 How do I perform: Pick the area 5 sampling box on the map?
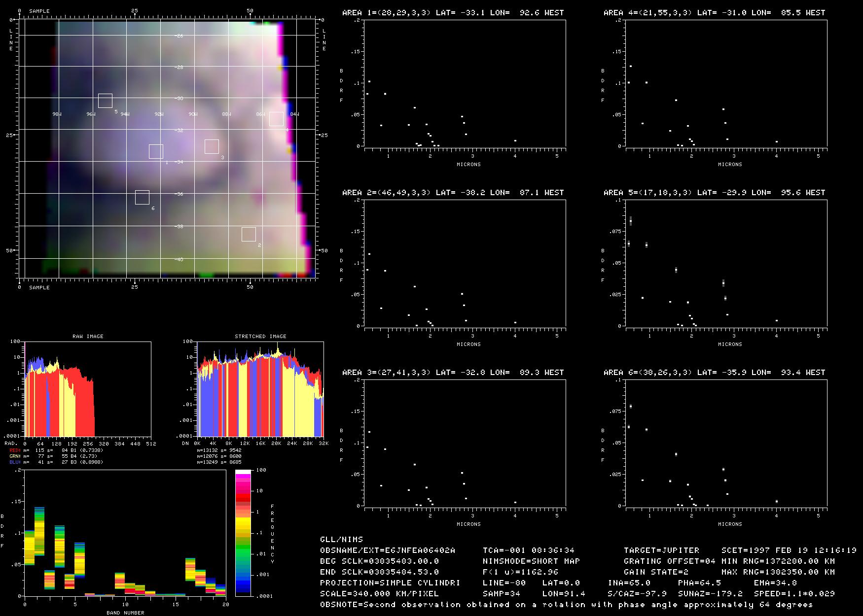coord(105,101)
